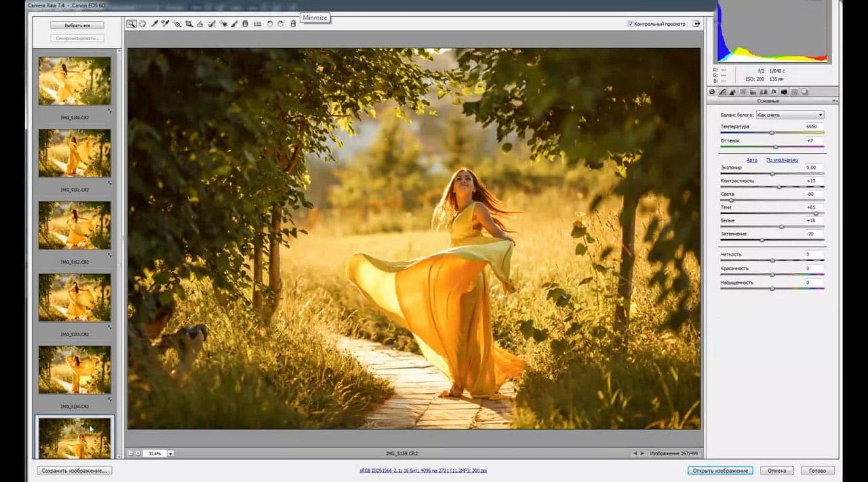Open the Snapshots panel tab
Viewport: 868px width, 482px height.
pyautogui.click(x=804, y=92)
